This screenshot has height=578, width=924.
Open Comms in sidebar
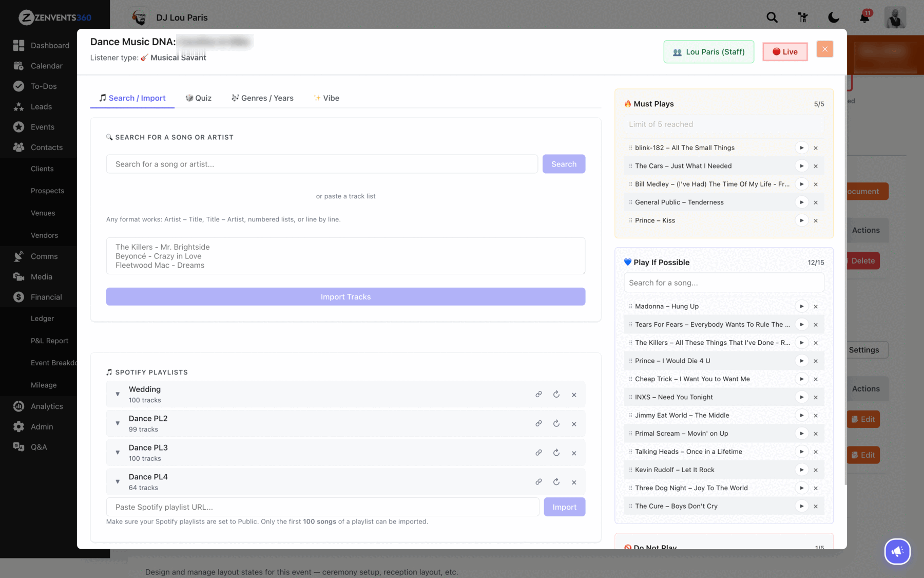pos(36,256)
